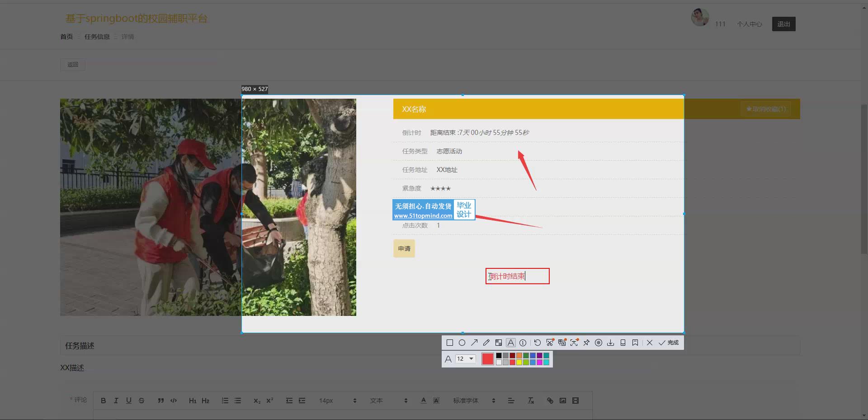The height and width of the screenshot is (420, 868).
Task: Pick the cyan color swatch
Action: click(x=546, y=362)
